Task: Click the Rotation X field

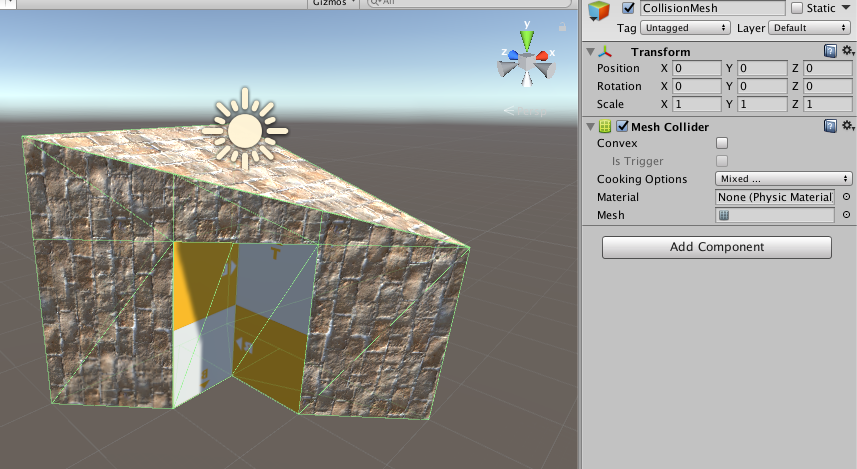Action: coord(696,86)
